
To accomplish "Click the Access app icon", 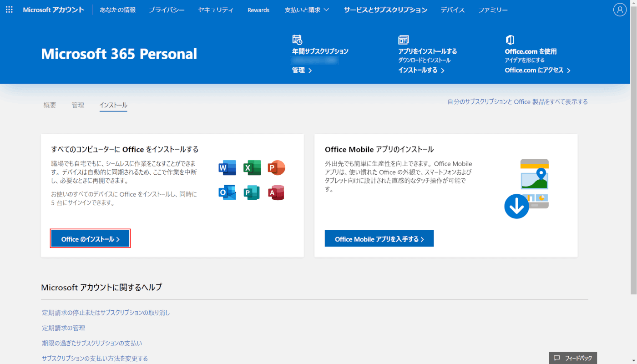I will (276, 192).
